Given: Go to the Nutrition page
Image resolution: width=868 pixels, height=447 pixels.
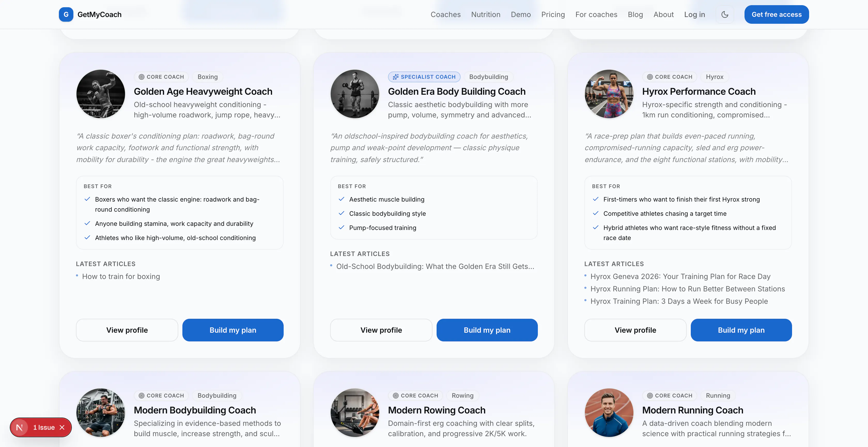Looking at the screenshot, I should point(486,14).
